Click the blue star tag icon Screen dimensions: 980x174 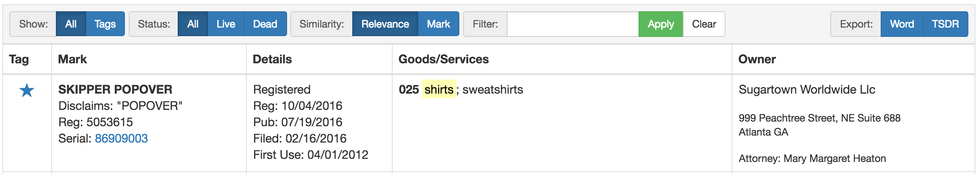point(27,91)
